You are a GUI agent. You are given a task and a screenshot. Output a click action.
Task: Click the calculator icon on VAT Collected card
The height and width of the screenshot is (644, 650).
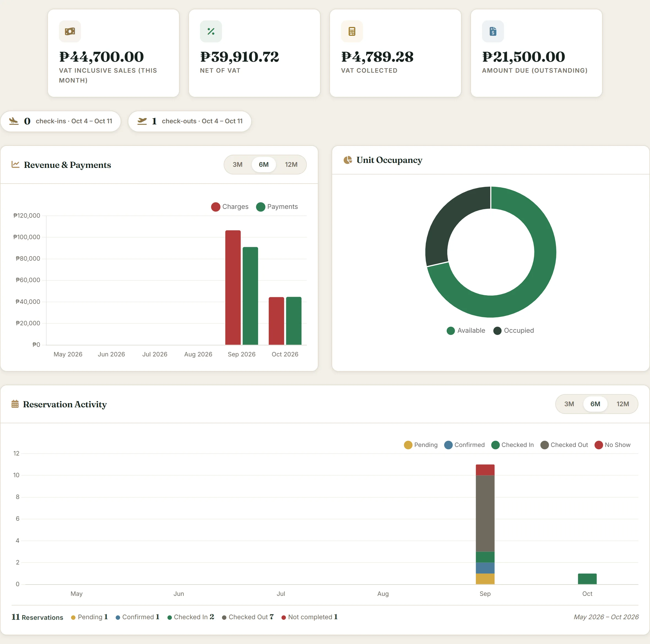pos(352,31)
